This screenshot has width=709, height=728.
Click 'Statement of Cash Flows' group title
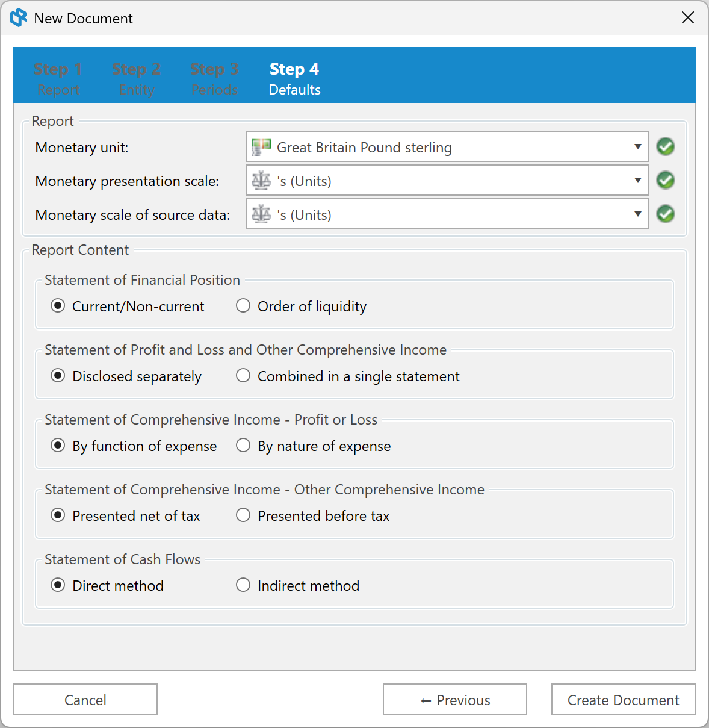point(122,559)
